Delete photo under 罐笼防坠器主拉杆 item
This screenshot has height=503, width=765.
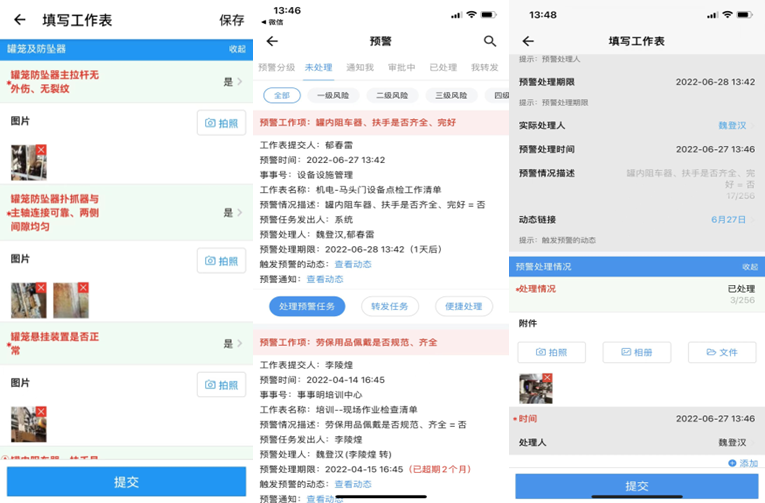point(41,150)
